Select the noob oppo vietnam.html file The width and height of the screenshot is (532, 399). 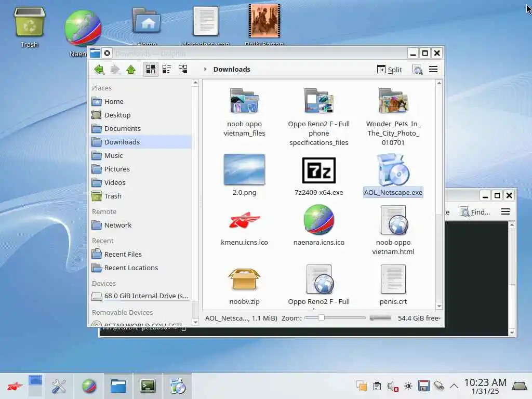pyautogui.click(x=393, y=230)
